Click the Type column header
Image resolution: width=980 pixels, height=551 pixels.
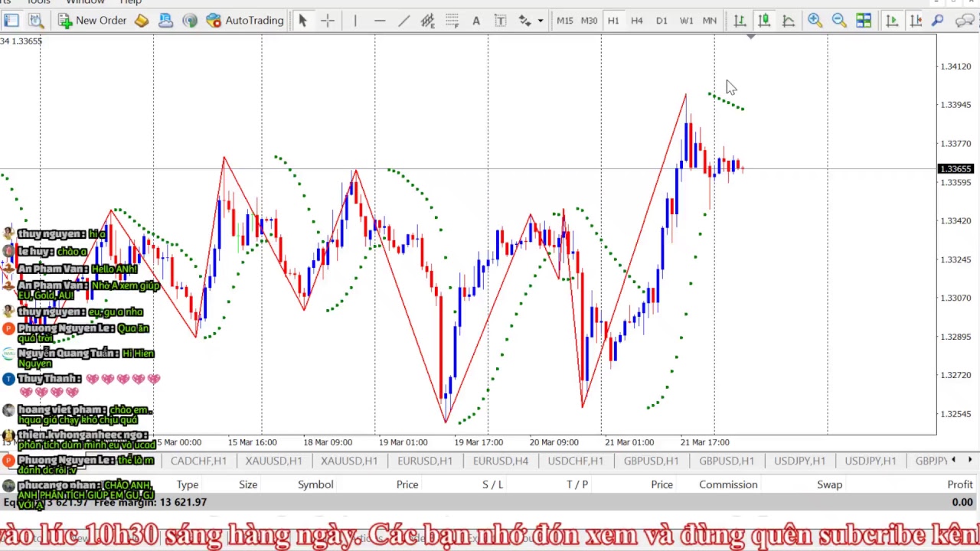point(188,484)
